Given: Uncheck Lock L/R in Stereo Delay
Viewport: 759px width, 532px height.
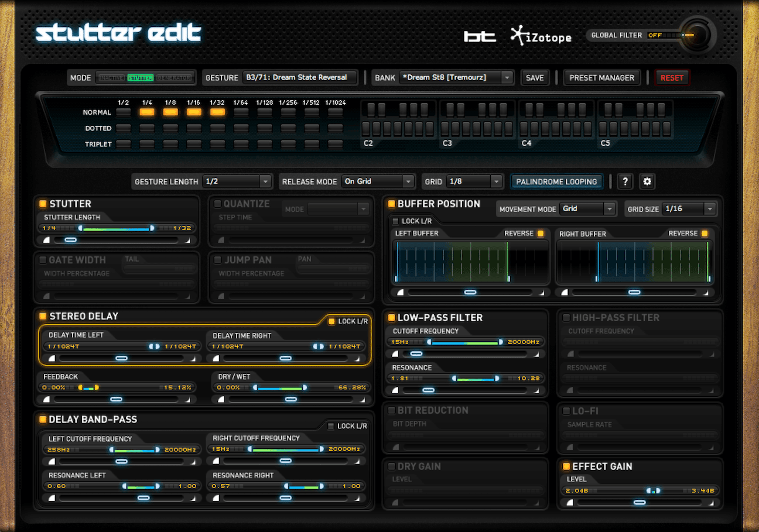Looking at the screenshot, I should [331, 321].
